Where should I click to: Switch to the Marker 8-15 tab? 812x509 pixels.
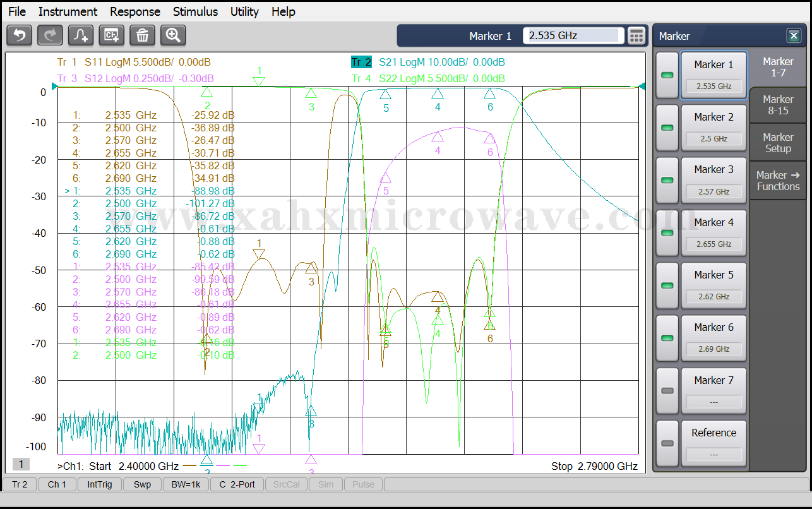click(777, 105)
